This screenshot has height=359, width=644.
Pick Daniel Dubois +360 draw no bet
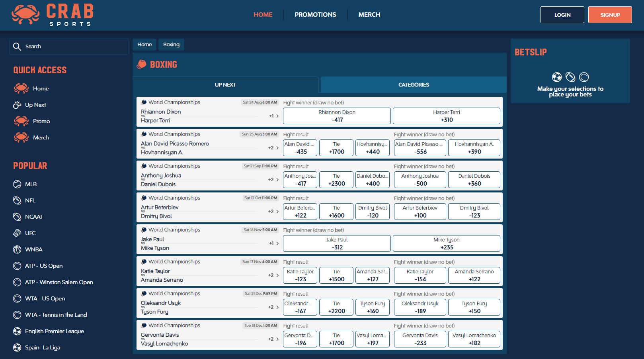474,180
